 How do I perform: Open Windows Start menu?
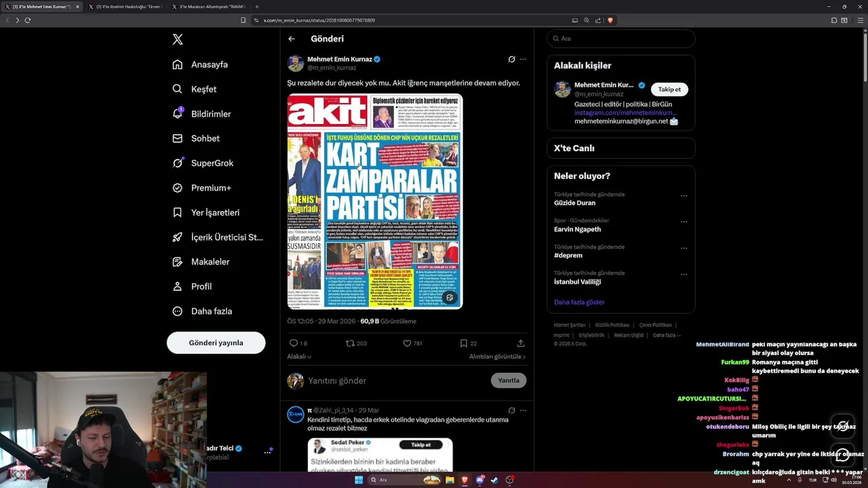[359, 480]
